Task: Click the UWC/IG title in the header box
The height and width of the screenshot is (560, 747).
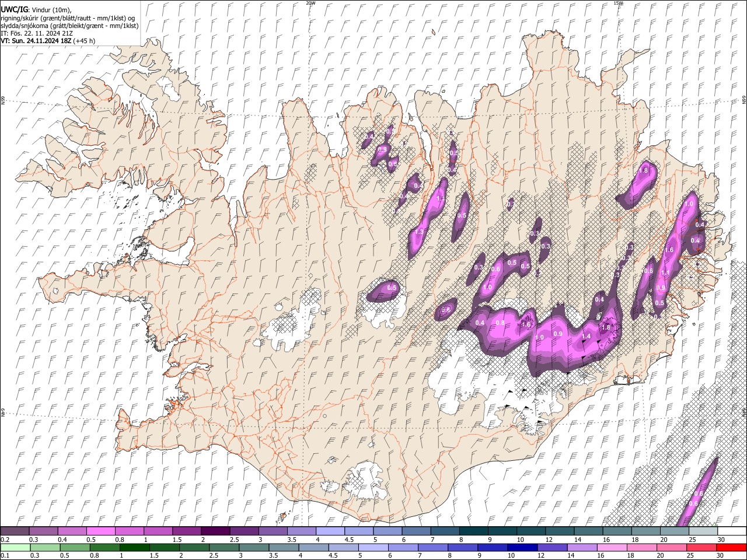Action: pyautogui.click(x=14, y=9)
